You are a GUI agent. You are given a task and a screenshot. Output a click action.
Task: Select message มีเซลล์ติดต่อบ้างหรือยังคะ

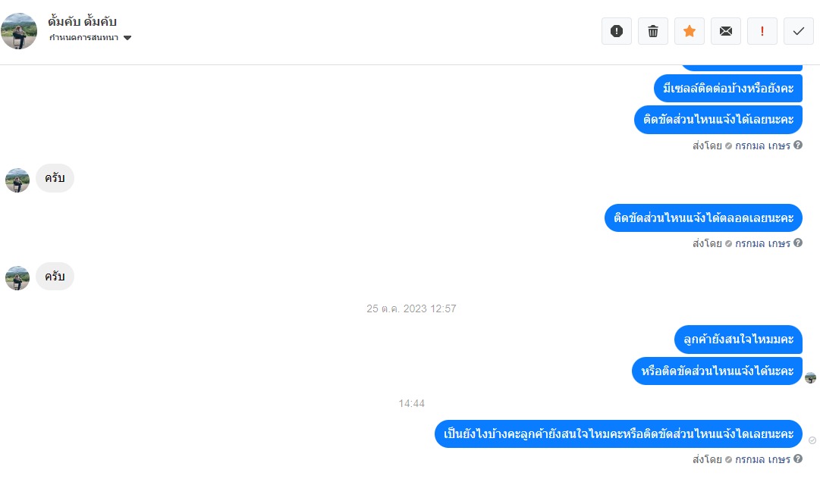728,88
